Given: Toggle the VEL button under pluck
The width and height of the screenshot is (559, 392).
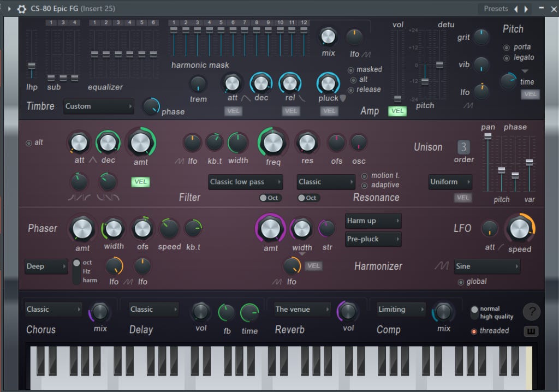Looking at the screenshot, I should pyautogui.click(x=329, y=111).
